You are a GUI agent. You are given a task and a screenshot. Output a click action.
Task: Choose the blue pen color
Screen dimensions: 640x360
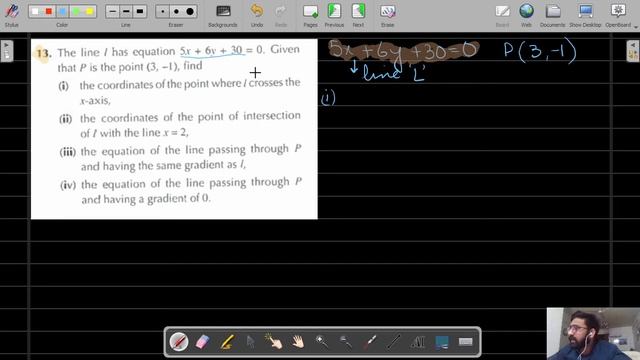pos(62,11)
